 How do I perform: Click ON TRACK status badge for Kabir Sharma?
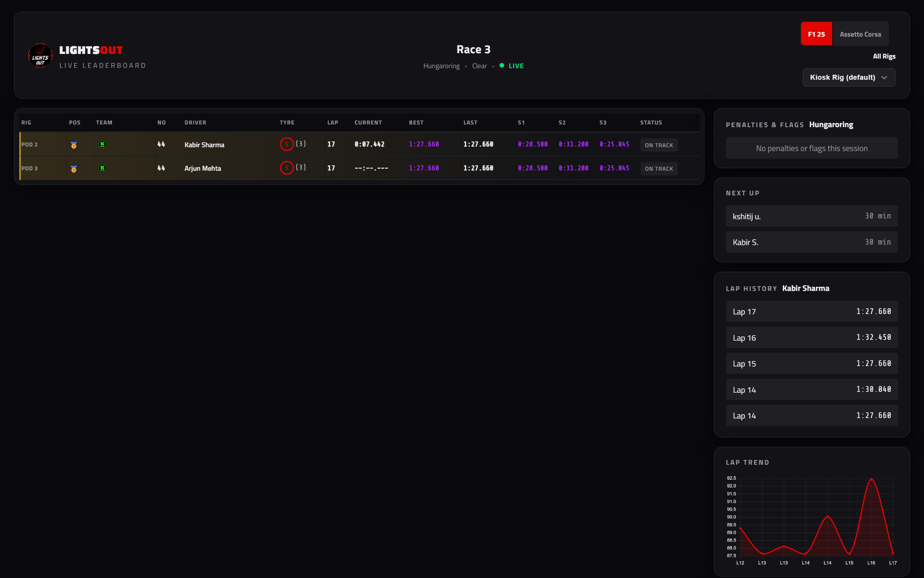659,145
